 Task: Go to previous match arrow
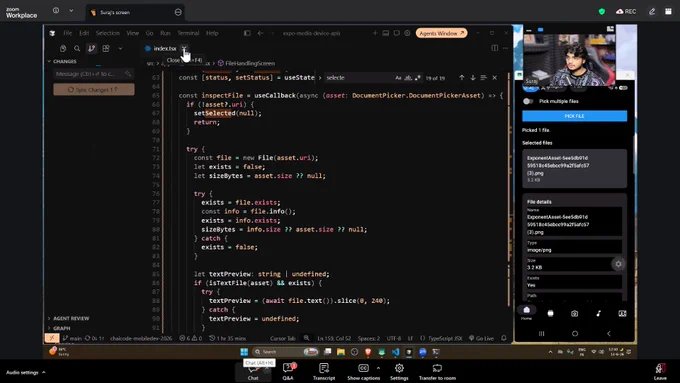click(x=461, y=78)
